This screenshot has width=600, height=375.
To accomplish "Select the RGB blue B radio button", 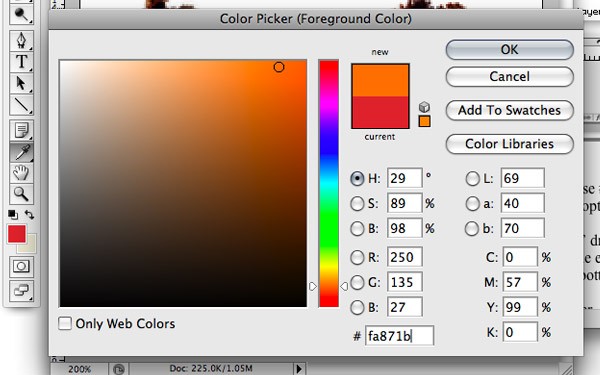I will pyautogui.click(x=357, y=307).
